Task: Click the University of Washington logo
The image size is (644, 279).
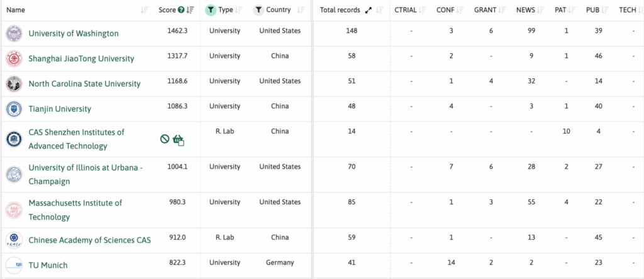Action: 13,33
